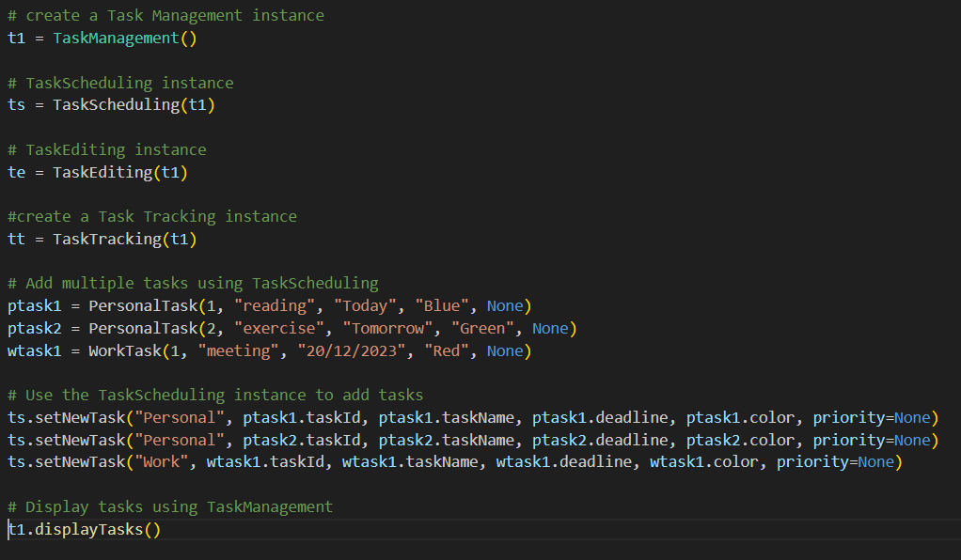Click "ptask1.color" in the setNewTask call
The height and width of the screenshot is (560, 961).
(740, 418)
